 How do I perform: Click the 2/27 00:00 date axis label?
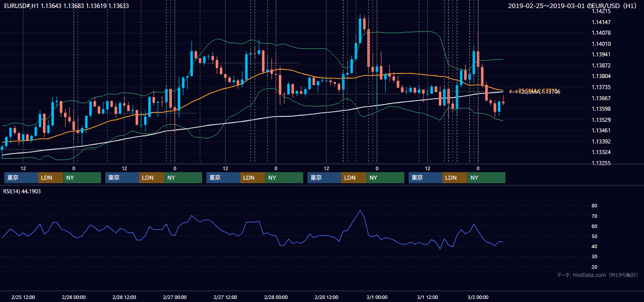(174, 297)
